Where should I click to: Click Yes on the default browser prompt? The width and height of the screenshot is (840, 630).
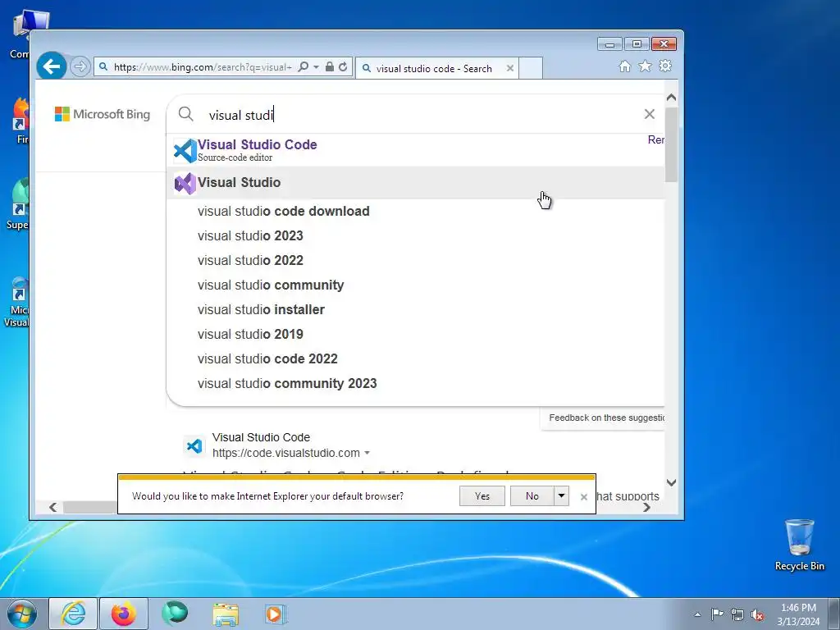[482, 496]
